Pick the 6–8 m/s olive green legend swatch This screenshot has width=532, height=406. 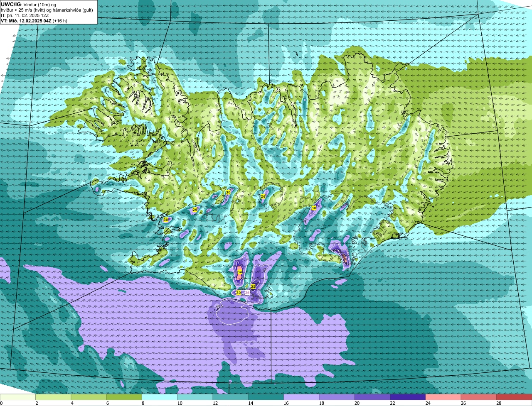124,397
